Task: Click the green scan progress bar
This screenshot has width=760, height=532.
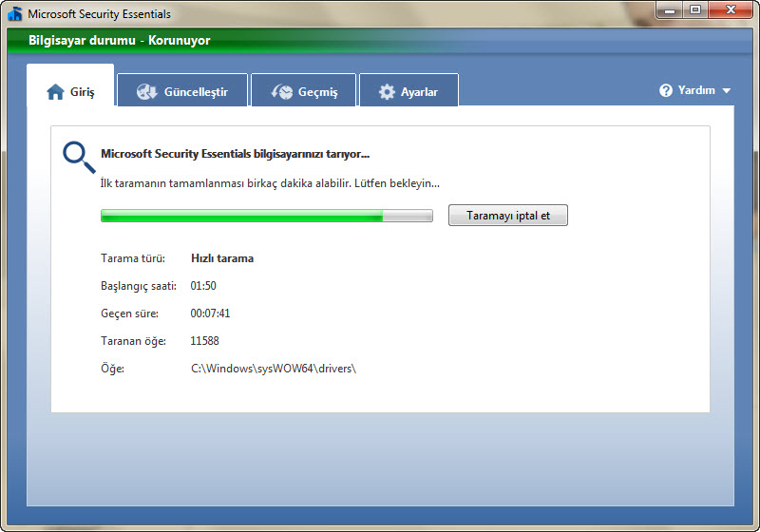Action: (267, 216)
